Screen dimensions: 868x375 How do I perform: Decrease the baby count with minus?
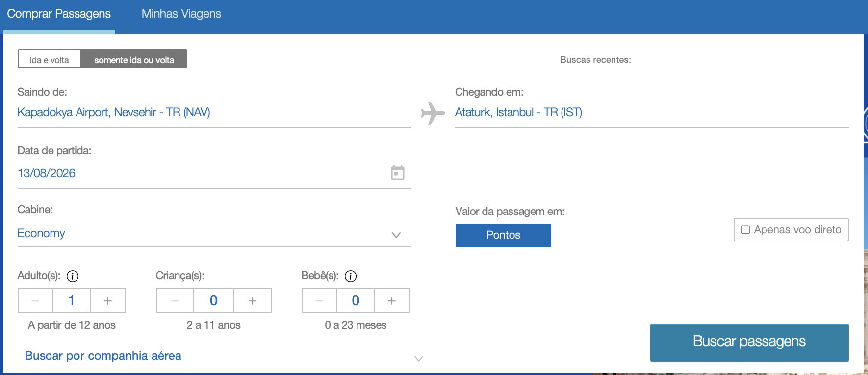pos(319,300)
